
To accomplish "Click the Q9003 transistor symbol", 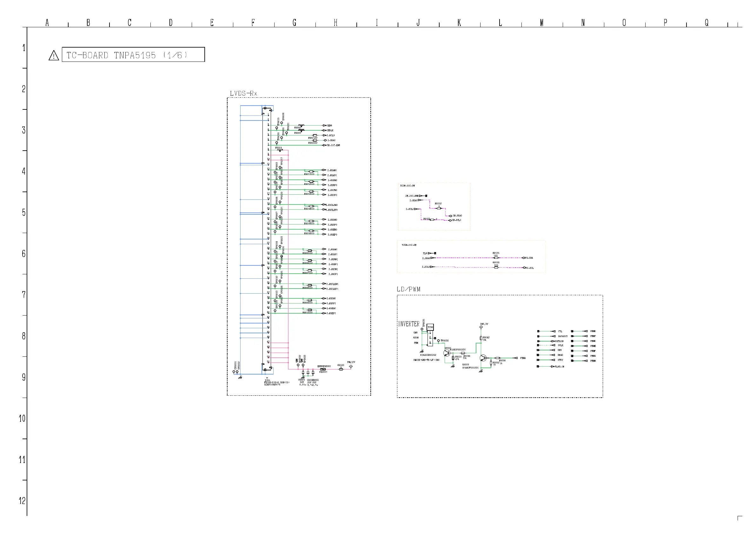I will [x=483, y=358].
